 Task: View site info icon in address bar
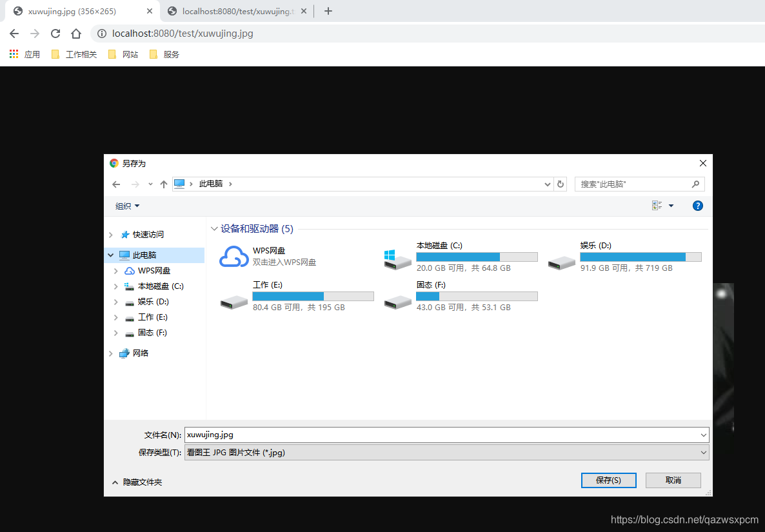click(x=101, y=34)
